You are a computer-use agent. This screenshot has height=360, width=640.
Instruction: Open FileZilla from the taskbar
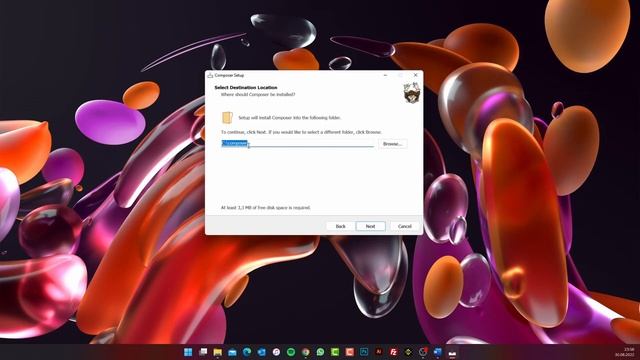393,352
